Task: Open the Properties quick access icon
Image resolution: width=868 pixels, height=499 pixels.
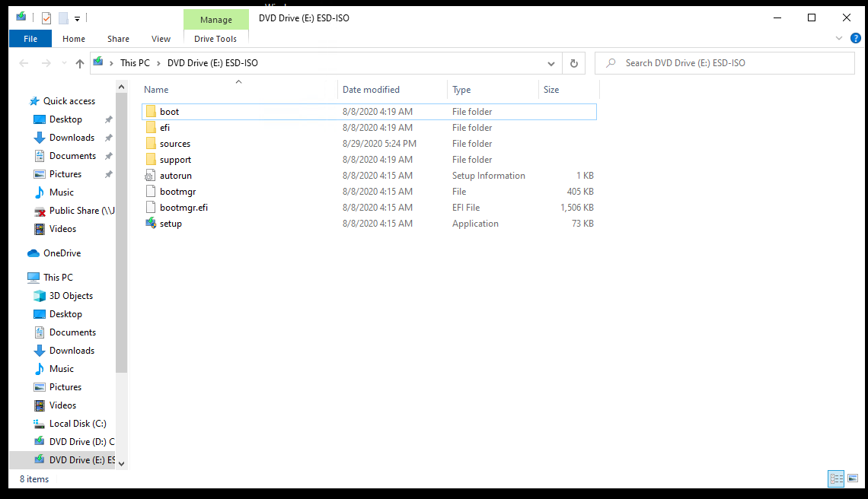Action: (x=46, y=17)
